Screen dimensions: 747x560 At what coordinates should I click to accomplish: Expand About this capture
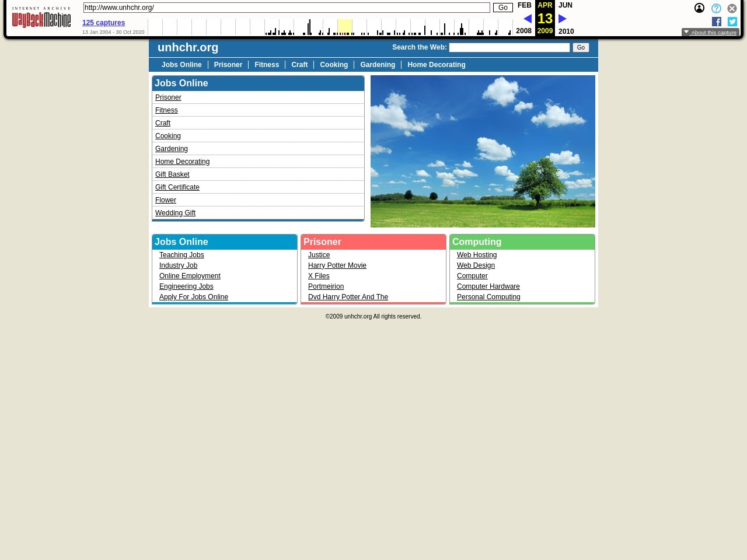[x=710, y=33]
